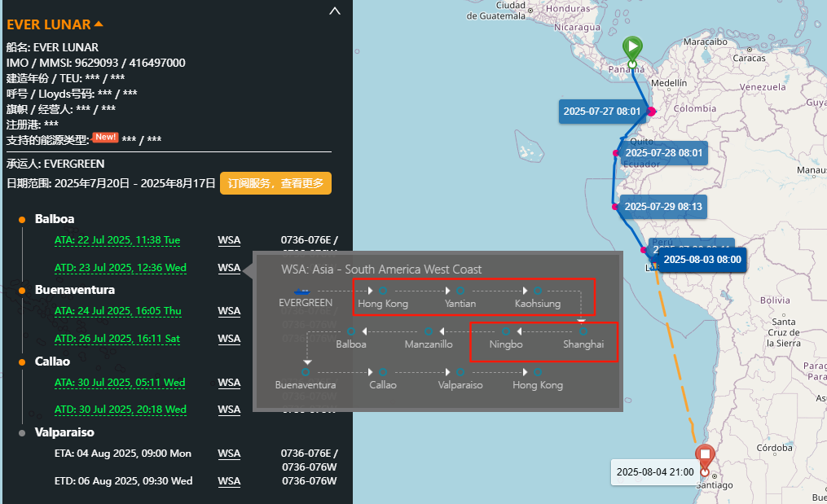The image size is (827, 504).
Task: Click the final Hong Kong stop circle in popup
Action: (538, 372)
